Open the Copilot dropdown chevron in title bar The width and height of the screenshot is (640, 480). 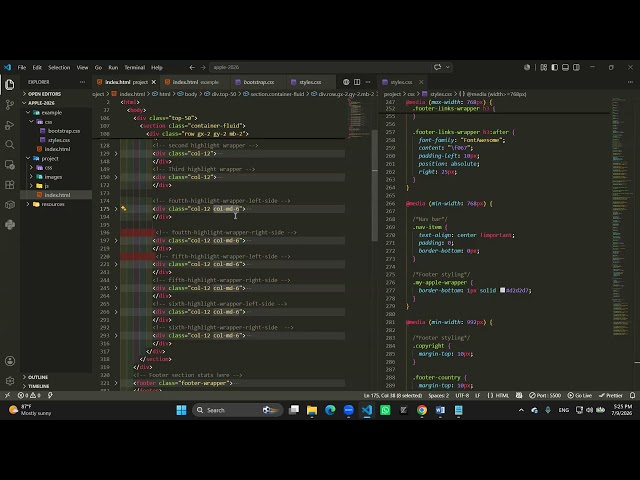(448, 67)
